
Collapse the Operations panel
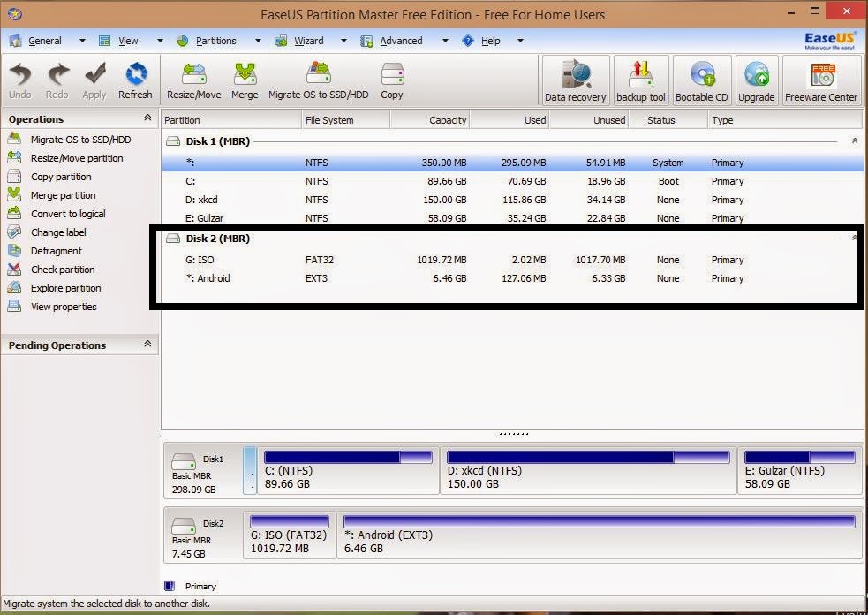coord(147,118)
